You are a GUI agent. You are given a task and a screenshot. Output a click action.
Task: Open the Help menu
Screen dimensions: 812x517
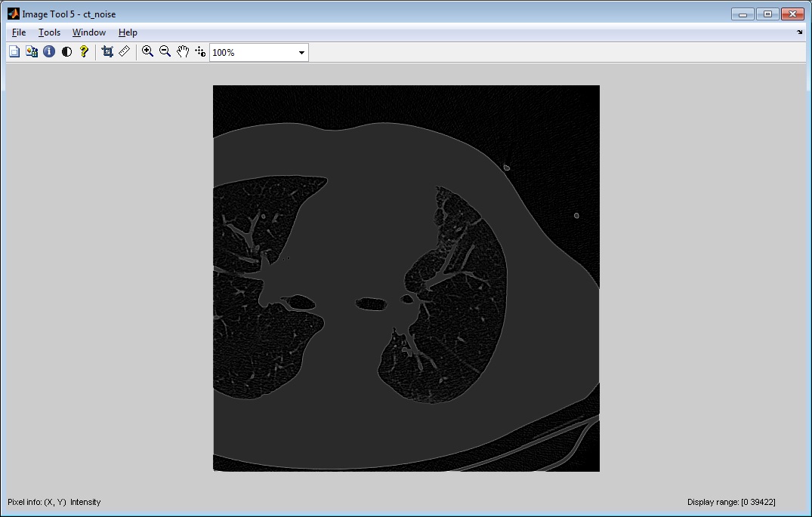click(128, 32)
